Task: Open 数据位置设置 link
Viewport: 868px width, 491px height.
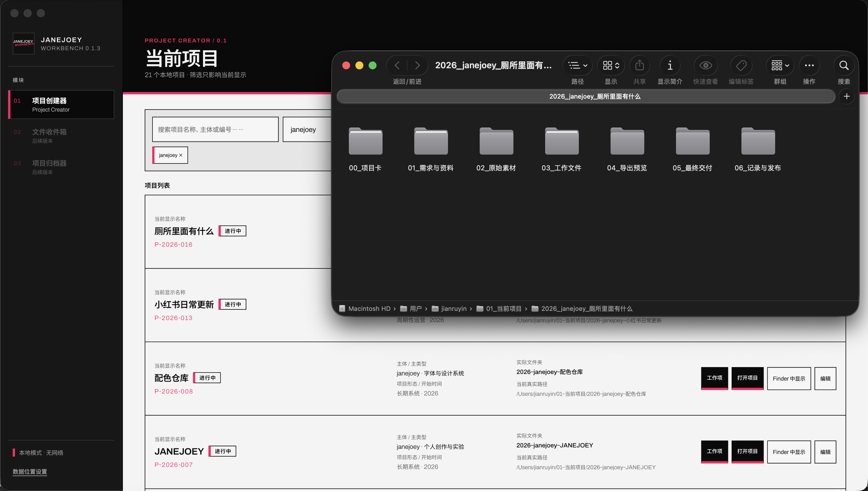Action: [x=30, y=472]
